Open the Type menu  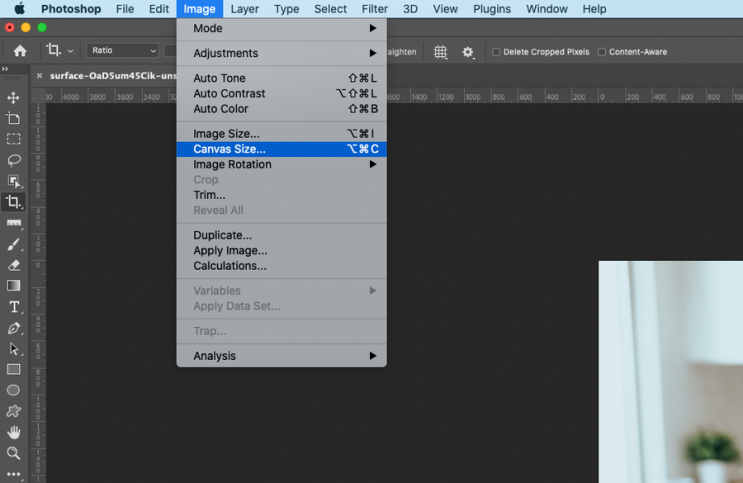(286, 9)
